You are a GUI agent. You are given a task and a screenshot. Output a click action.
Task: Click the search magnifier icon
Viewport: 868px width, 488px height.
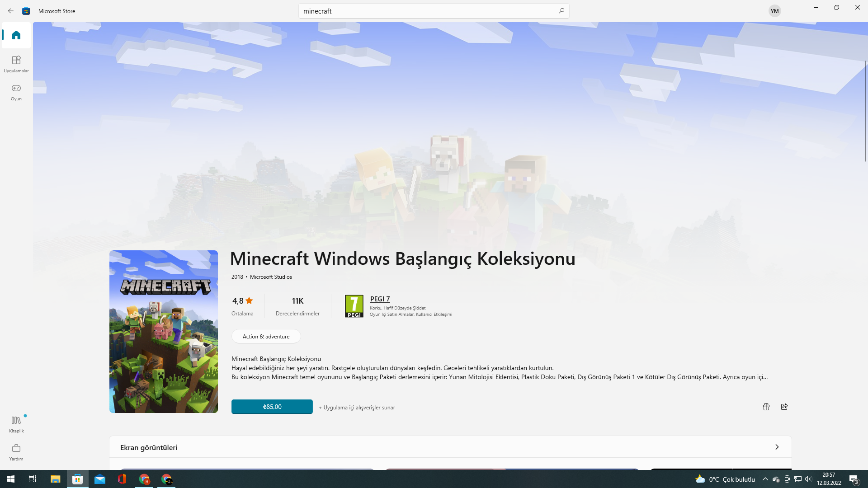pyautogui.click(x=561, y=11)
